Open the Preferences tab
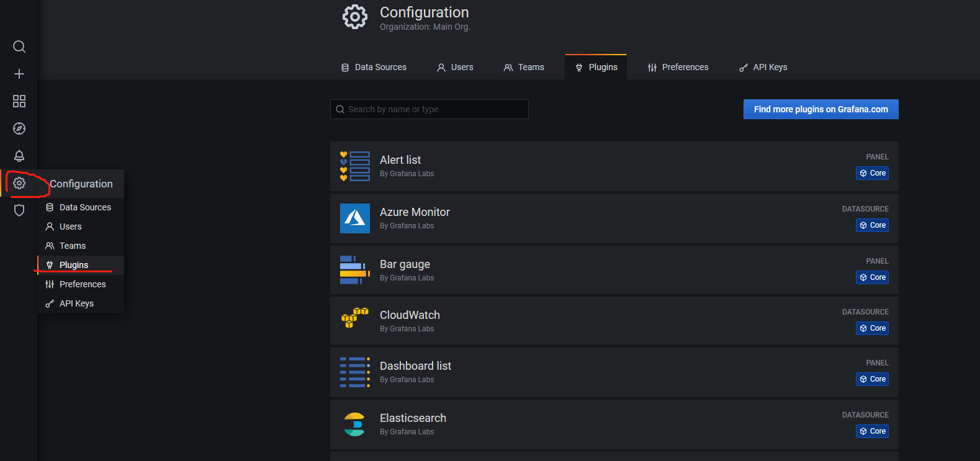This screenshot has height=461, width=980. click(678, 67)
